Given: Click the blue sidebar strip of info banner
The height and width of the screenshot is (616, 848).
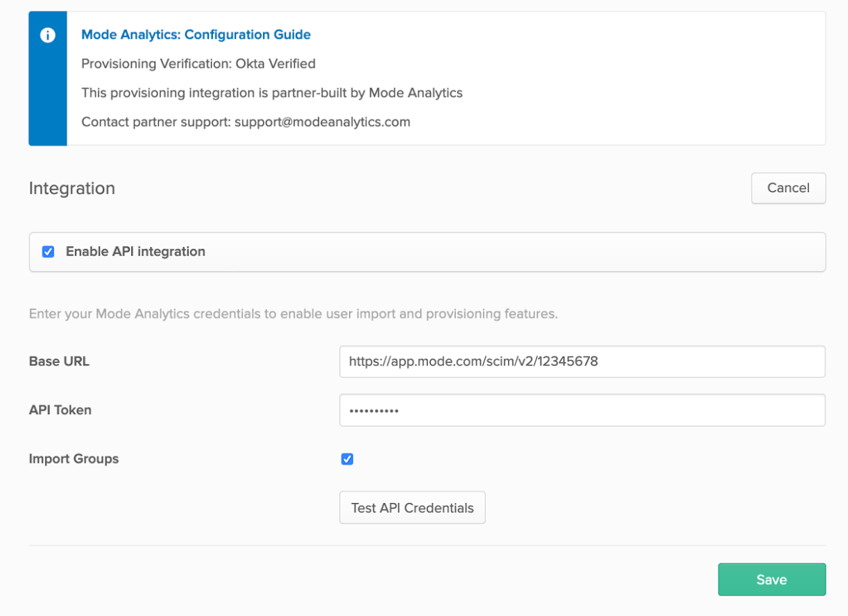Looking at the screenshot, I should (48, 97).
